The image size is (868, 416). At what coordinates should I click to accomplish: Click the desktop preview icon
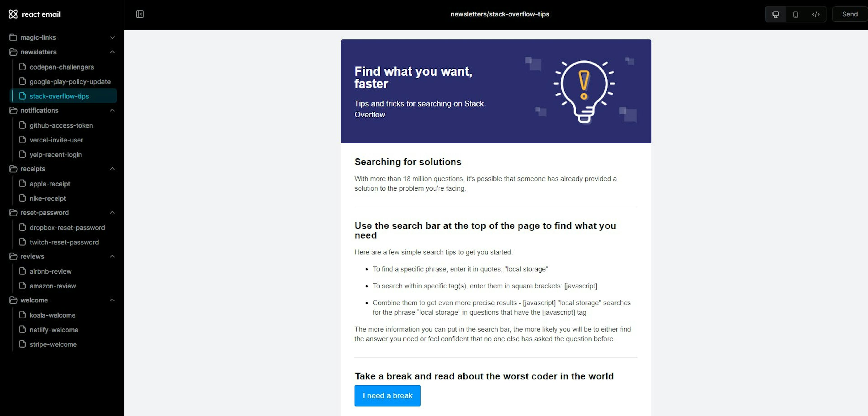click(775, 14)
